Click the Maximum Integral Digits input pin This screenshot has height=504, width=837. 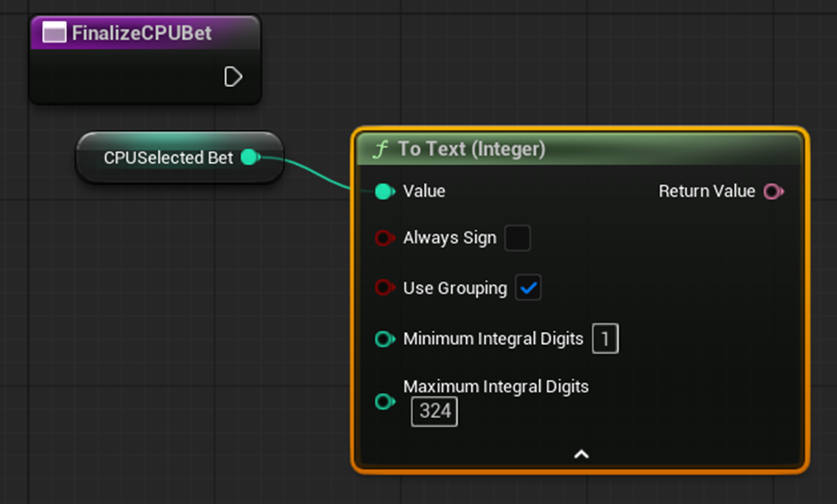[384, 401]
